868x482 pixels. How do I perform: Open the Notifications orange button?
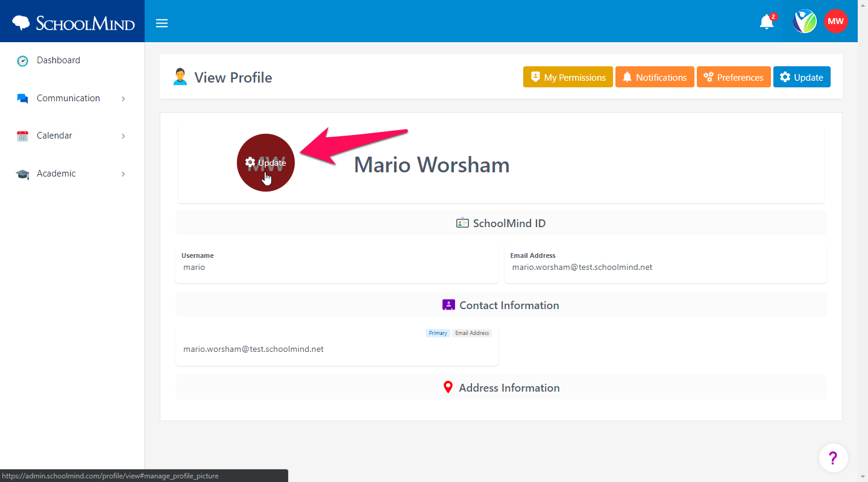pyautogui.click(x=655, y=77)
